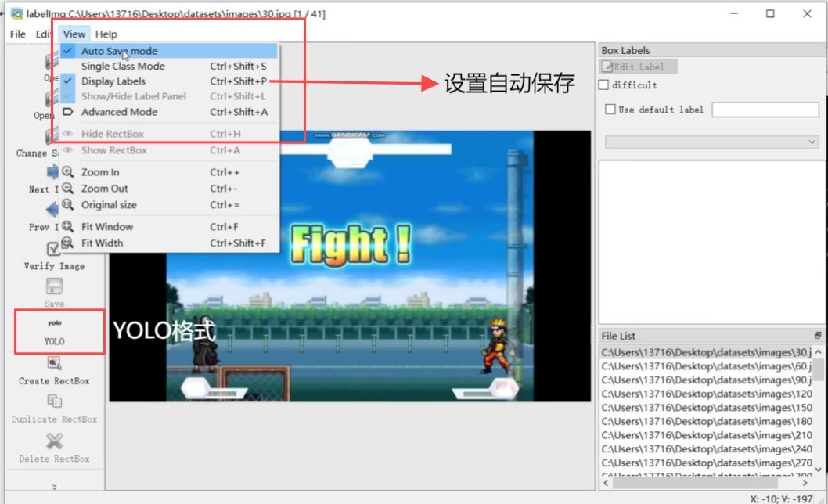
Task: Click the Verify Image toolbar icon
Action: [53, 250]
